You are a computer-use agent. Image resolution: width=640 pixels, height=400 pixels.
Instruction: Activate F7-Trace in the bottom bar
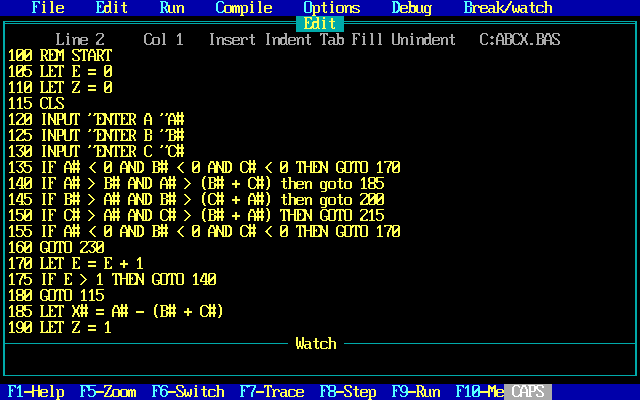(x=271, y=392)
